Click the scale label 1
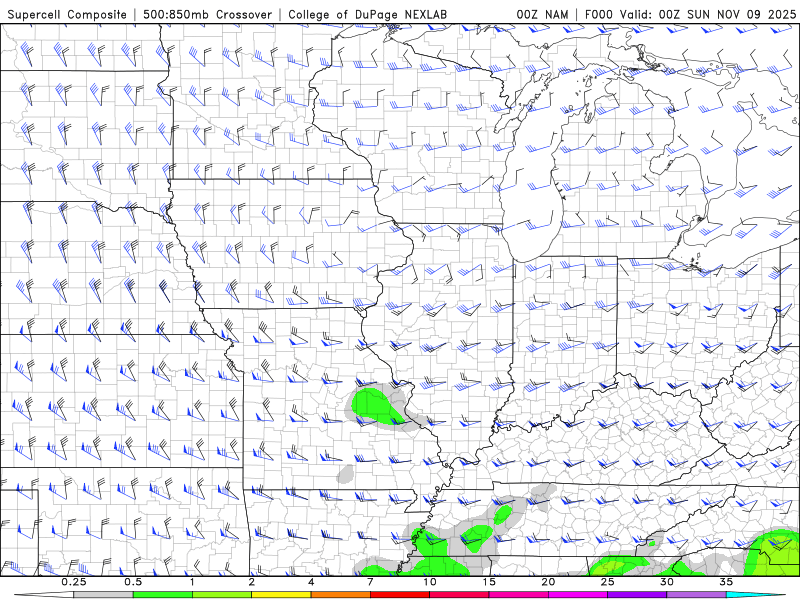Image resolution: width=800 pixels, height=600 pixels. point(192,582)
